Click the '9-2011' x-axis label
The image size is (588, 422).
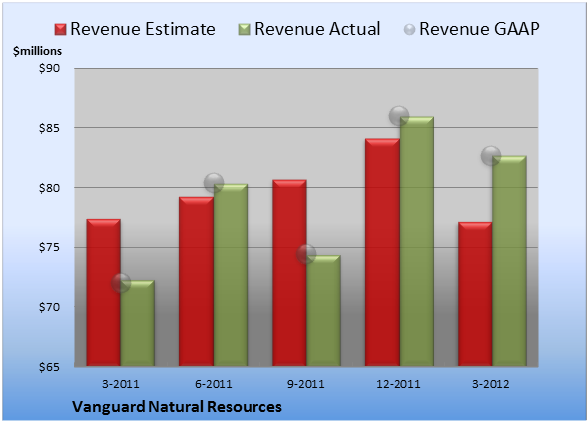306,384
